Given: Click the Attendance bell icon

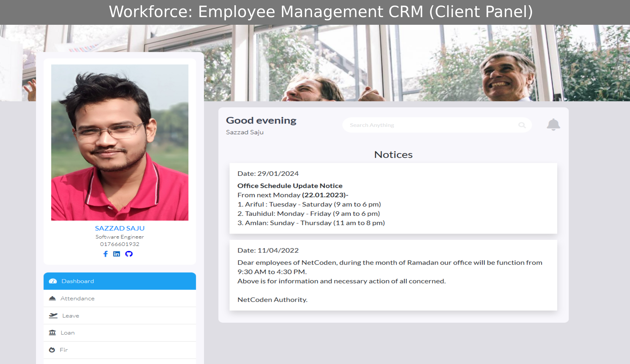Looking at the screenshot, I should click(52, 299).
